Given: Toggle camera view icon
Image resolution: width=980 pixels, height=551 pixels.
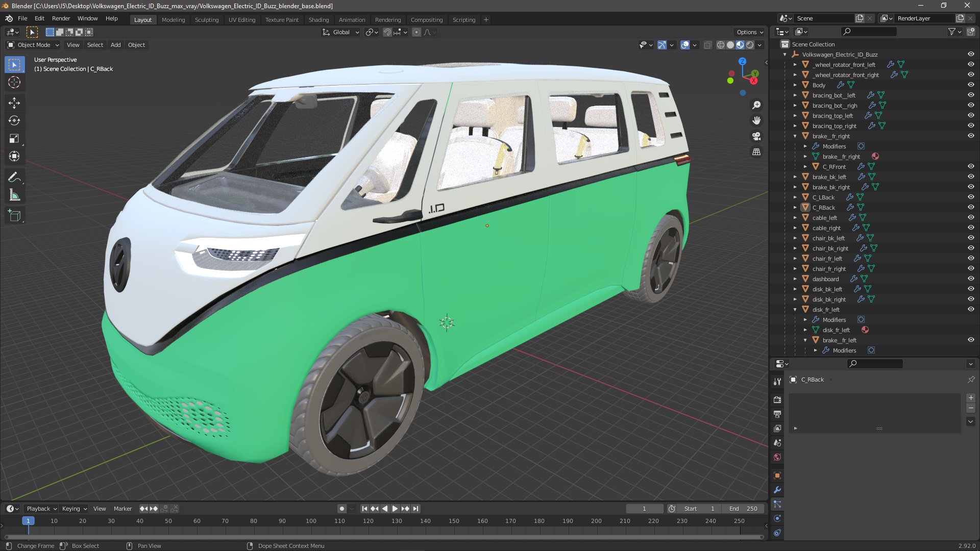Looking at the screenshot, I should coord(756,136).
